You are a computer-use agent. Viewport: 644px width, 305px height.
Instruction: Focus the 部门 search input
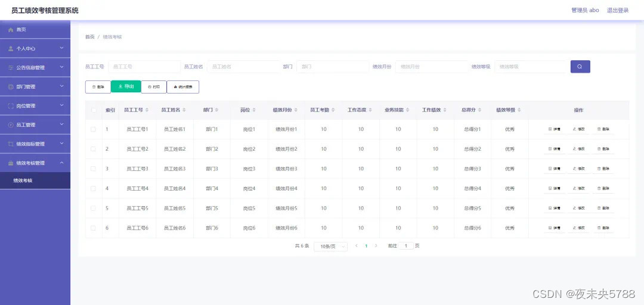(x=333, y=67)
